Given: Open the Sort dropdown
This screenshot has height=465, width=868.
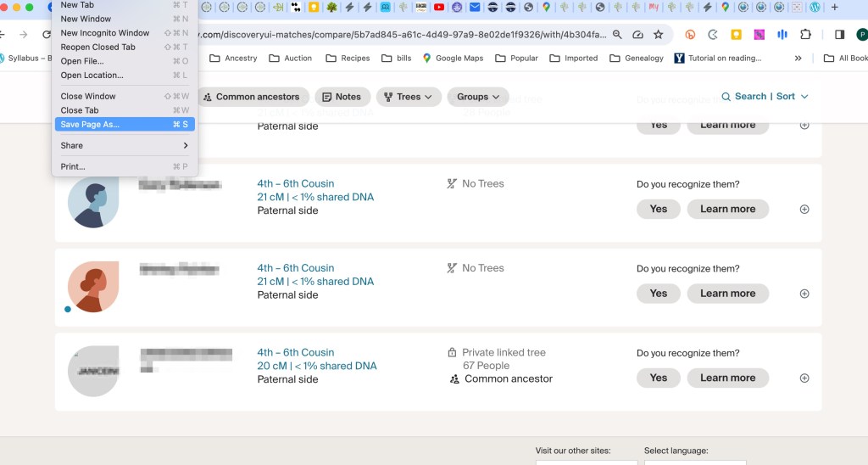Looking at the screenshot, I should [793, 97].
